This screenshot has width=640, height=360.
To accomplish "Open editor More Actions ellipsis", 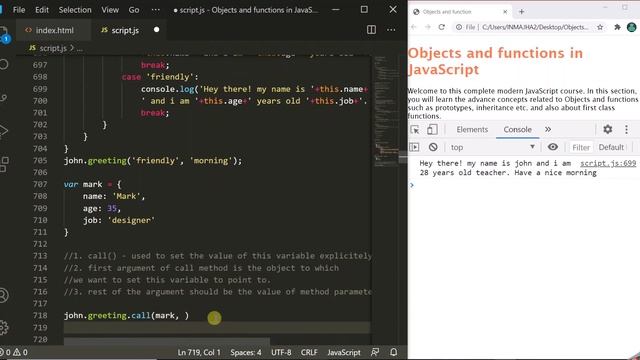I will tap(391, 30).
